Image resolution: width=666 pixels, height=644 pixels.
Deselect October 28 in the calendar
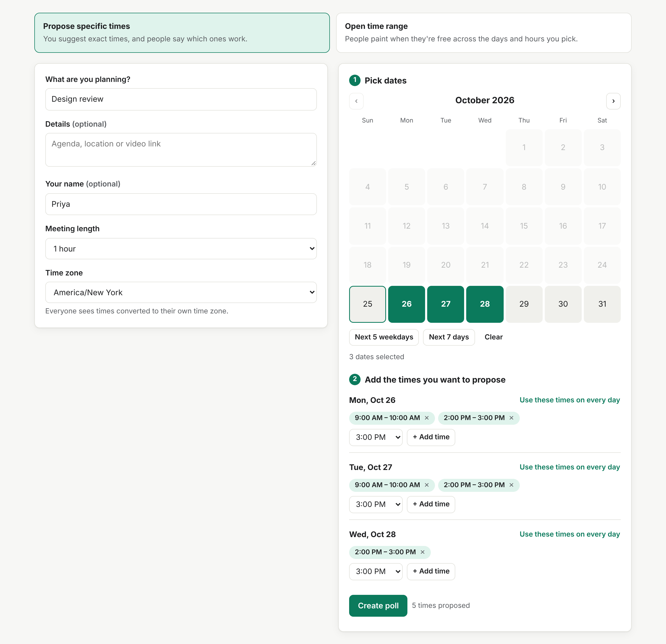485,304
